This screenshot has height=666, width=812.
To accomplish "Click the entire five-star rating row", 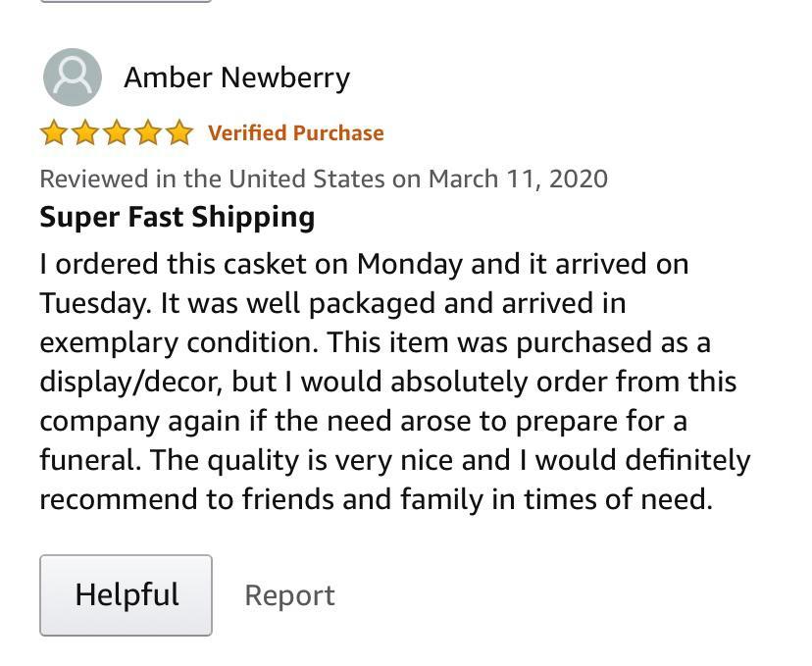I will coord(116,130).
